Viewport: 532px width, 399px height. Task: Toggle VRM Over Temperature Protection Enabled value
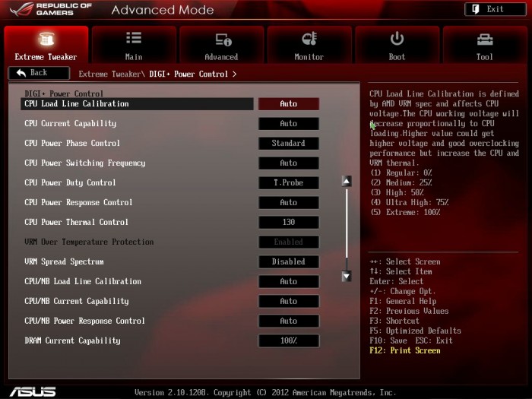point(288,242)
